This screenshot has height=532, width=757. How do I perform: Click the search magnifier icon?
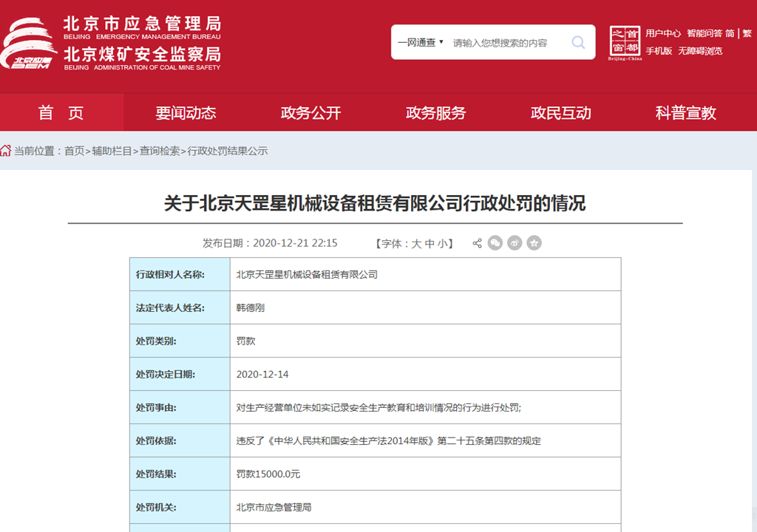pyautogui.click(x=578, y=43)
